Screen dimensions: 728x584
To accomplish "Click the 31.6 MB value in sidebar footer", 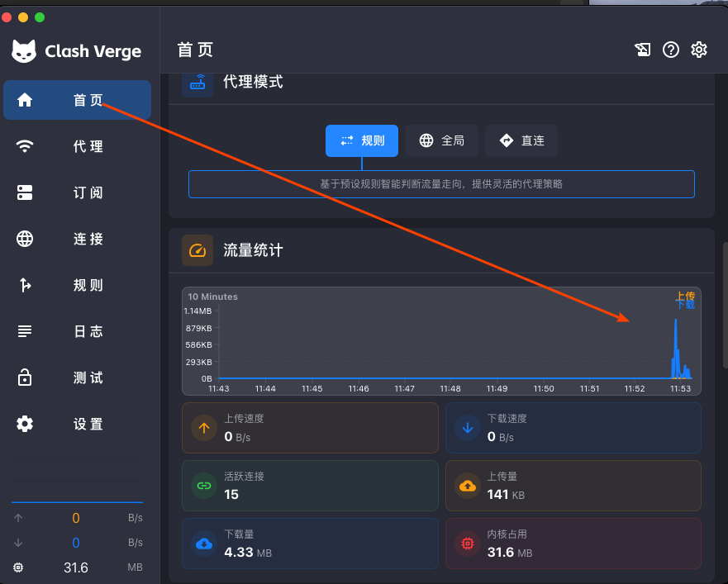I will (x=76, y=567).
